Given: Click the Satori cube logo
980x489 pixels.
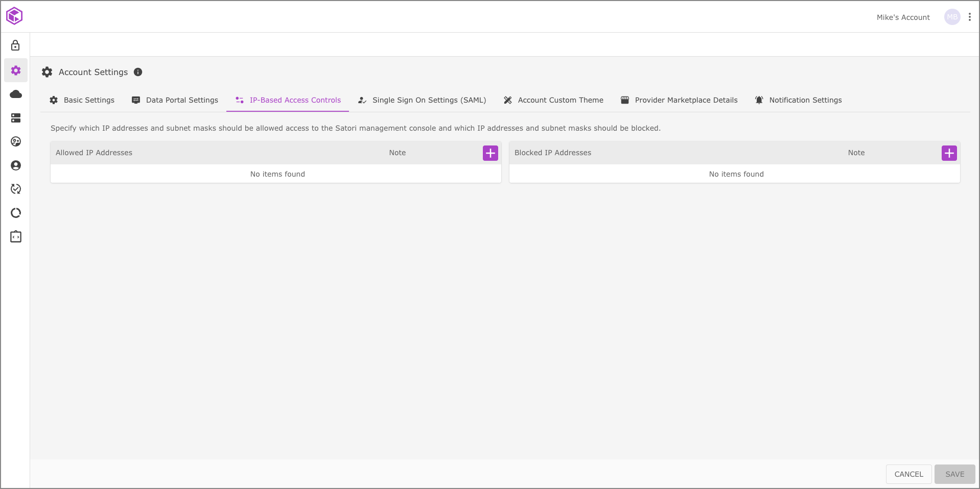Looking at the screenshot, I should tap(14, 16).
